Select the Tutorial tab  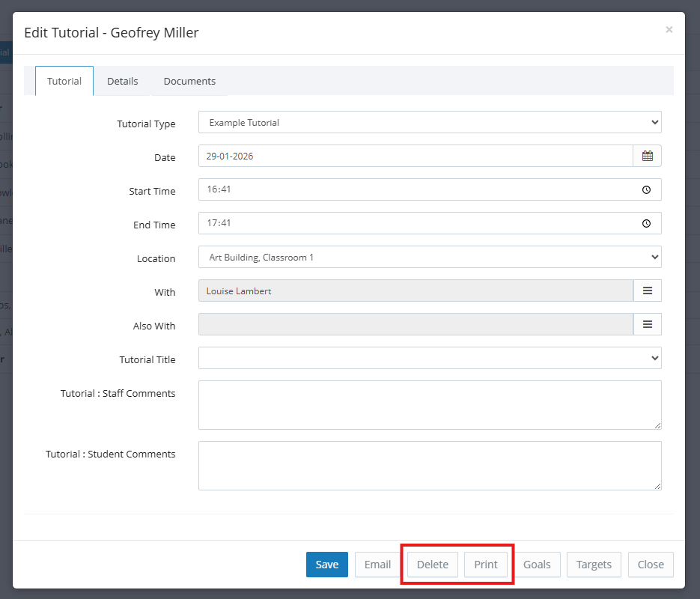tap(64, 81)
